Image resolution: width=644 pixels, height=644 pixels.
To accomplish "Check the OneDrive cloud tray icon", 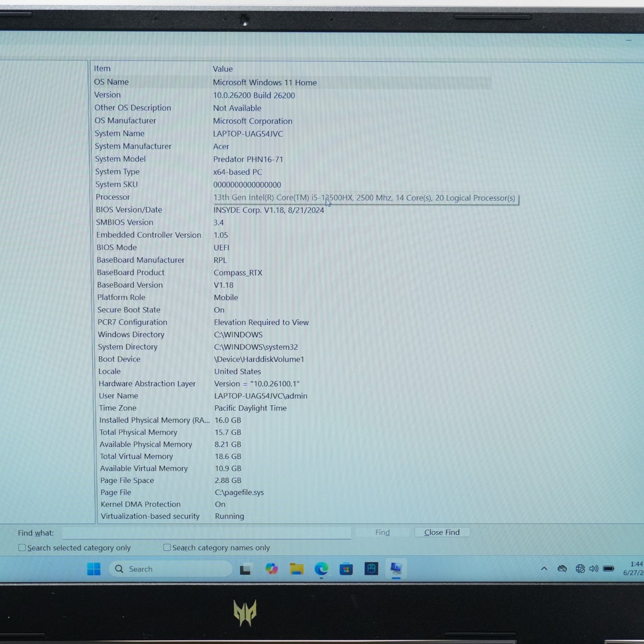I will [562, 569].
